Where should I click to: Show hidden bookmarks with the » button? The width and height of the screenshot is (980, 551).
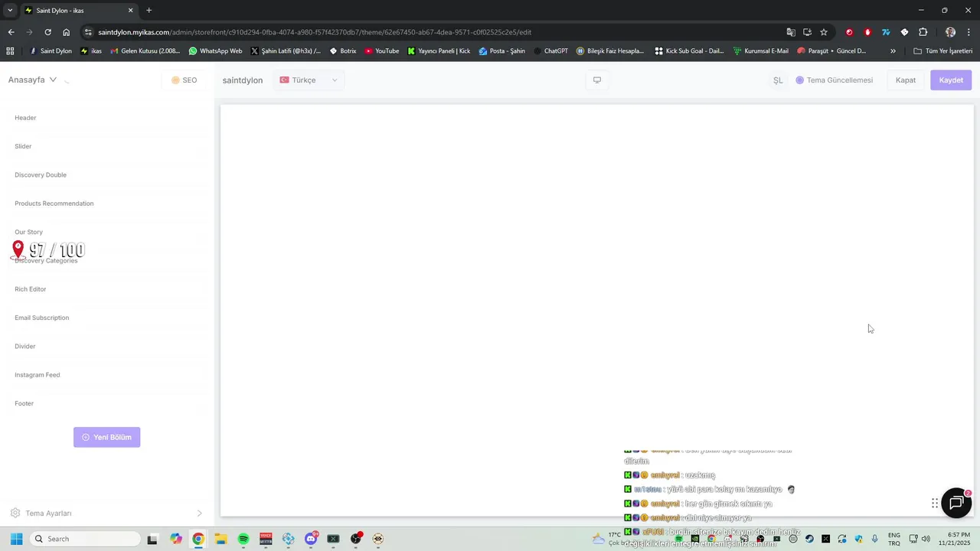coord(893,51)
